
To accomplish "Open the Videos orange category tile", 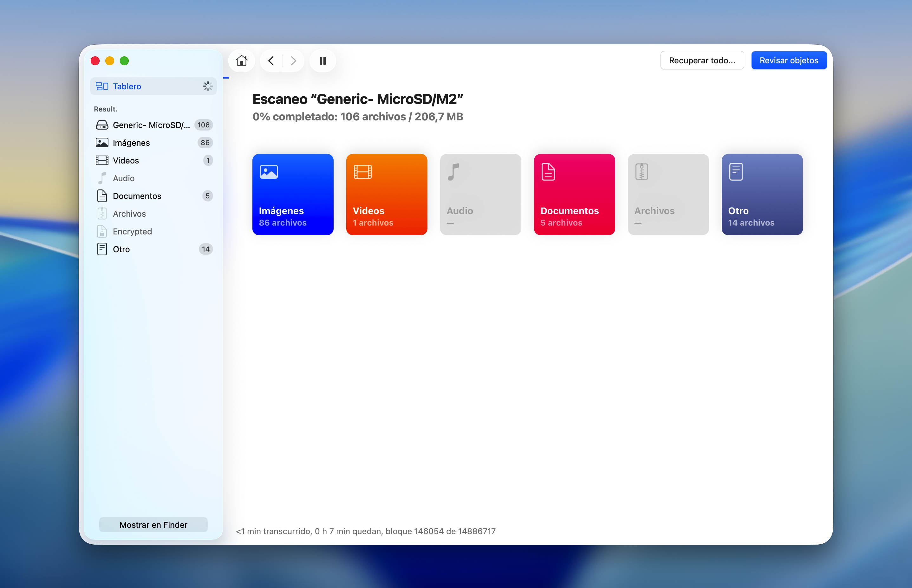I will (387, 194).
